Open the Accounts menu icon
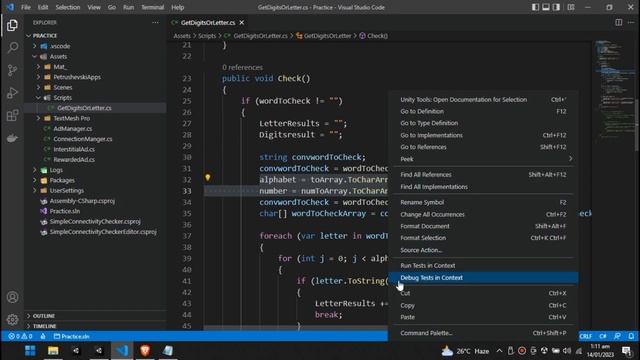The height and width of the screenshot is (360, 640). [x=12, y=297]
